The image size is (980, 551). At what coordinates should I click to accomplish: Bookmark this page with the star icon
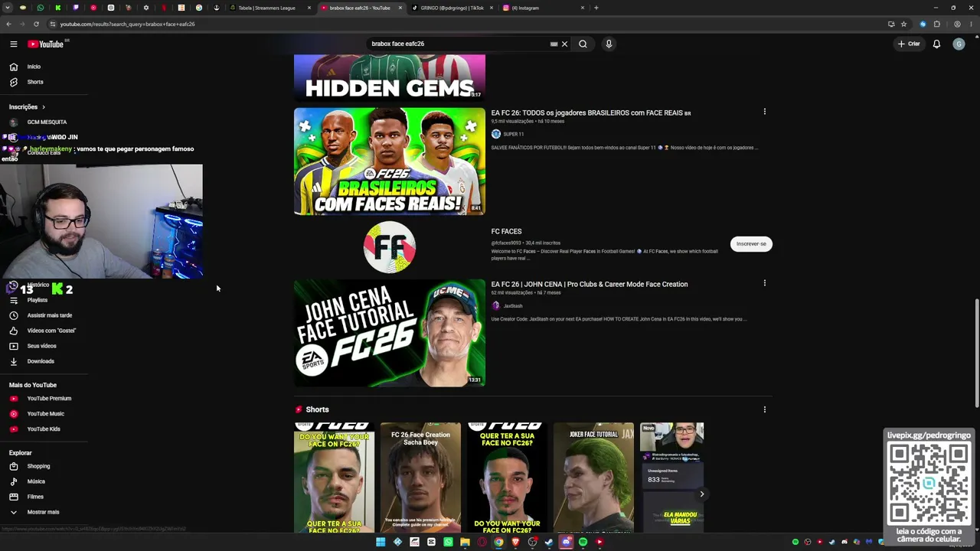[903, 24]
